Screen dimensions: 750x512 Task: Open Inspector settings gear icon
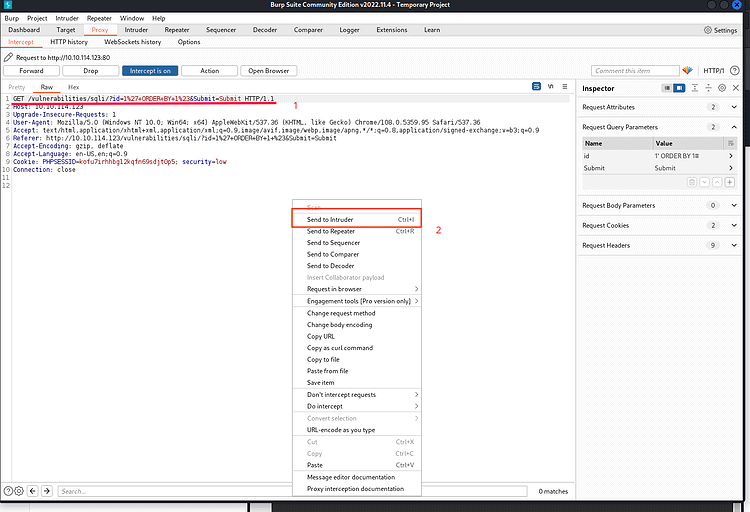722,88
